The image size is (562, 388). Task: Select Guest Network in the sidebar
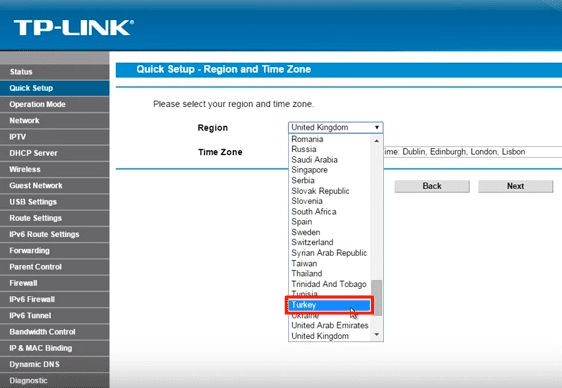click(54, 186)
